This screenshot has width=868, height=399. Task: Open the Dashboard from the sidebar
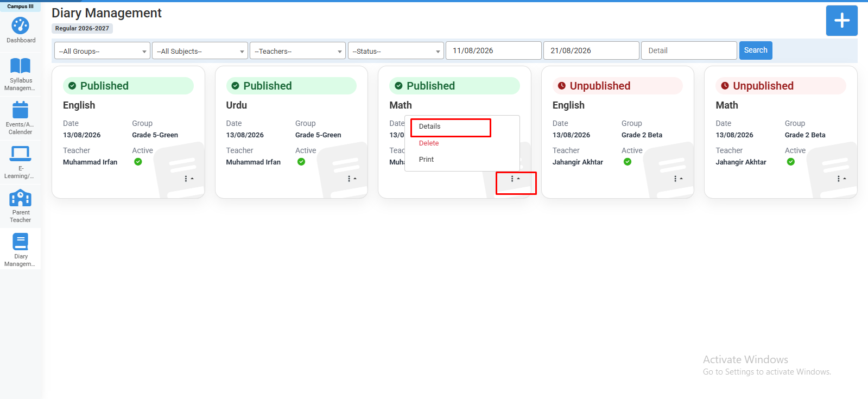[x=21, y=30]
